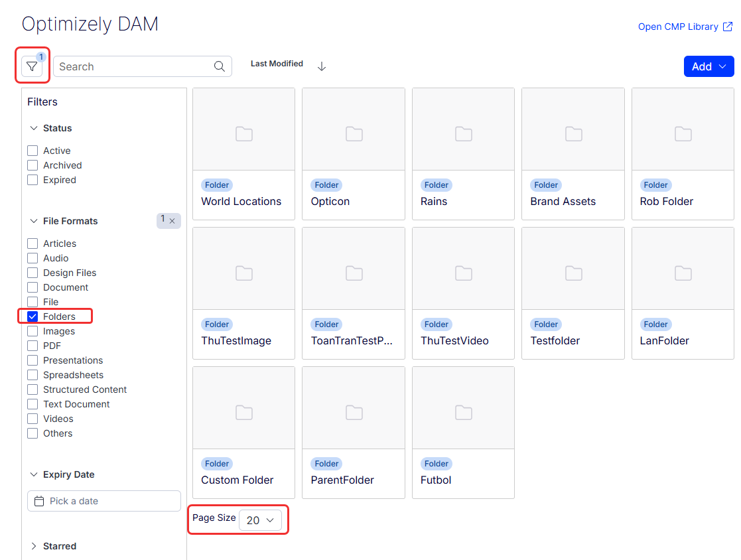Open the Open CMP Library link
The height and width of the screenshot is (560, 741).
click(678, 27)
